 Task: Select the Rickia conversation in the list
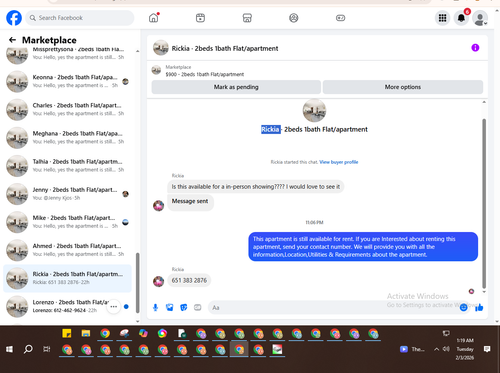point(67,278)
